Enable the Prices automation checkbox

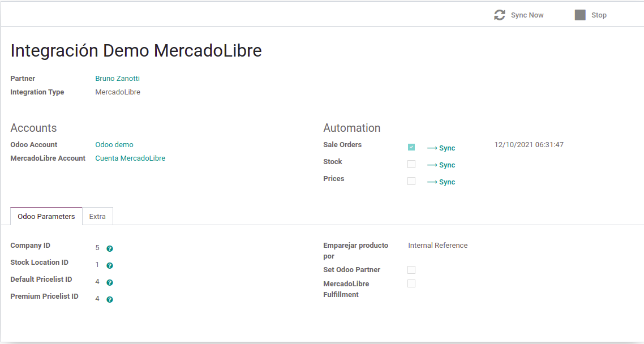[x=411, y=181]
